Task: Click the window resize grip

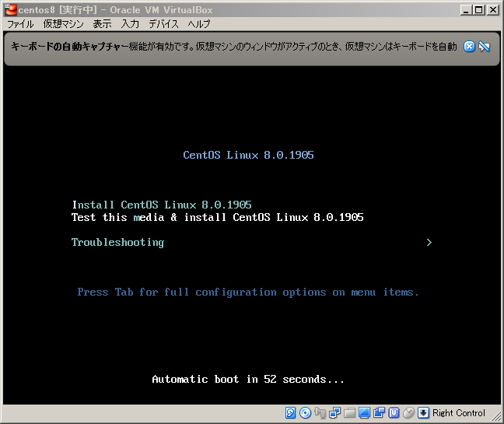Action: coord(496,417)
